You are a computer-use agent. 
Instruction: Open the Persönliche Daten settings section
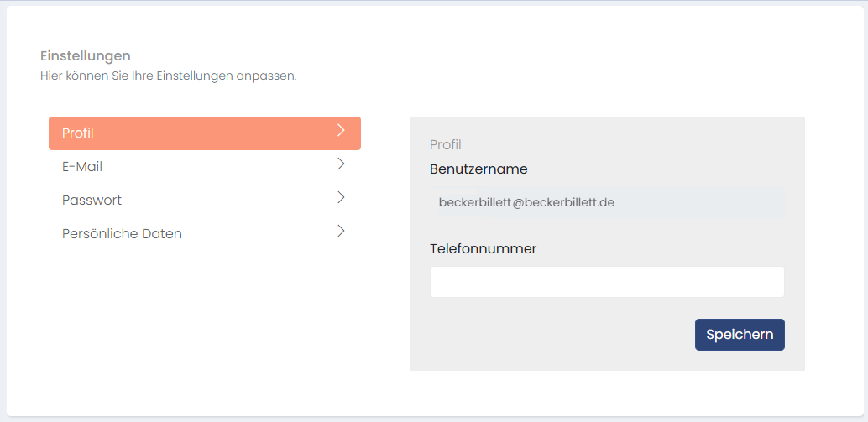pos(122,234)
